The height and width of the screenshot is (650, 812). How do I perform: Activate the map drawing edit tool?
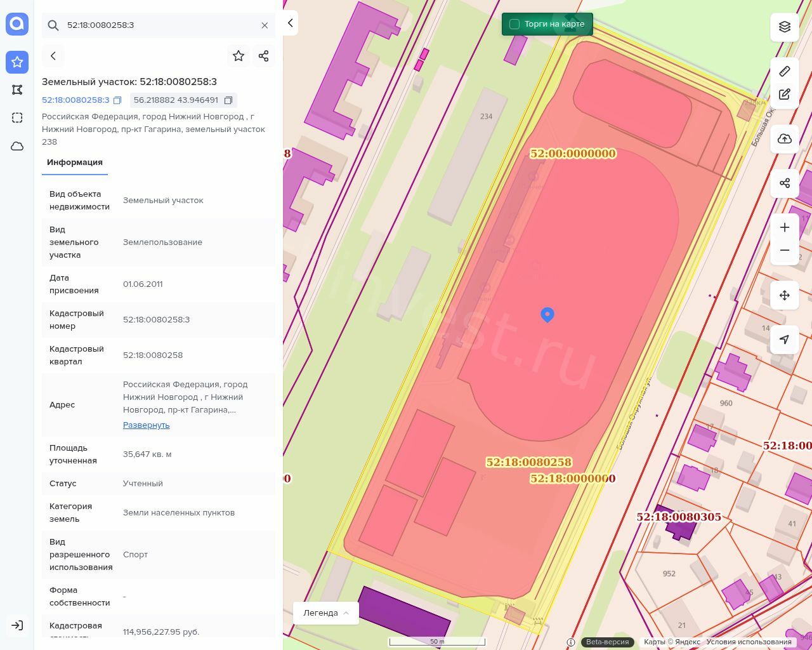[x=785, y=95]
